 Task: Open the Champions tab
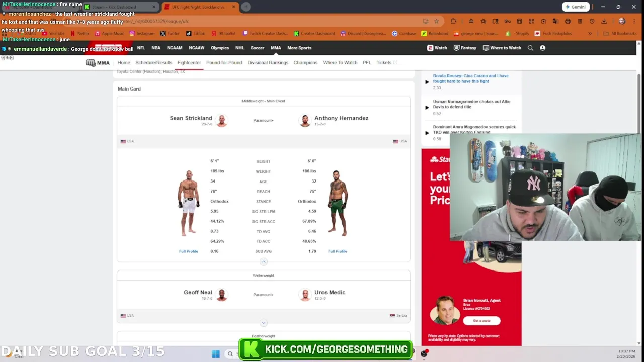click(305, 63)
